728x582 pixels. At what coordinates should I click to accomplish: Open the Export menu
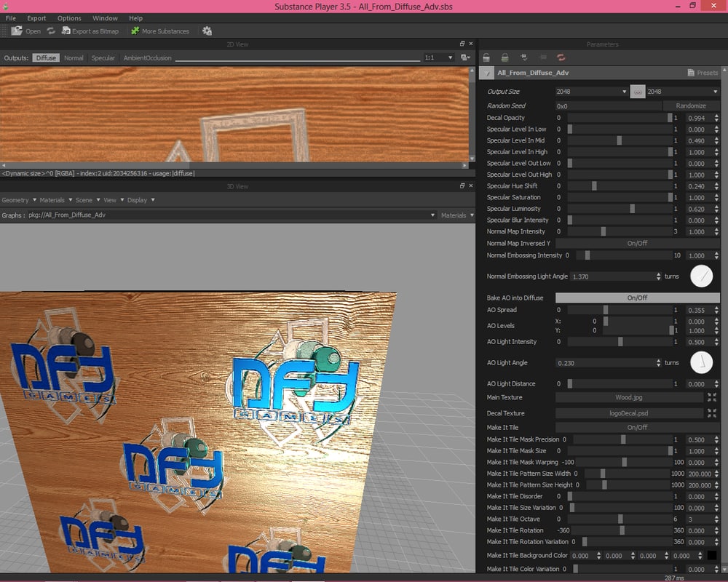coord(36,17)
